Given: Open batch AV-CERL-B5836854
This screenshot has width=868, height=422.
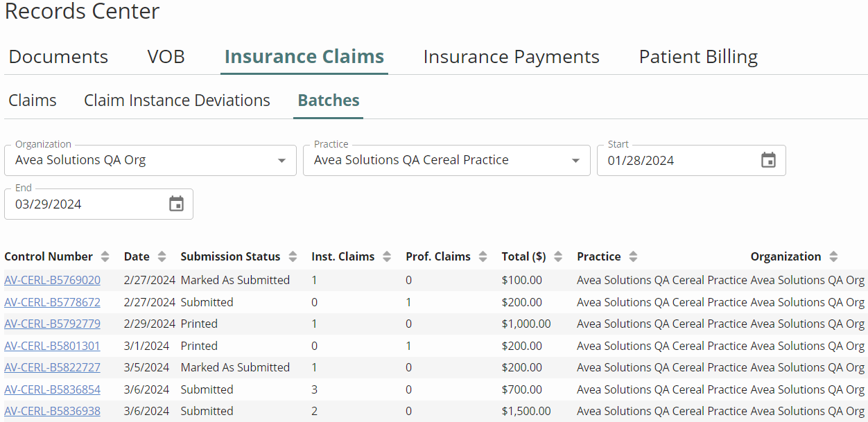Looking at the screenshot, I should pyautogui.click(x=52, y=389).
